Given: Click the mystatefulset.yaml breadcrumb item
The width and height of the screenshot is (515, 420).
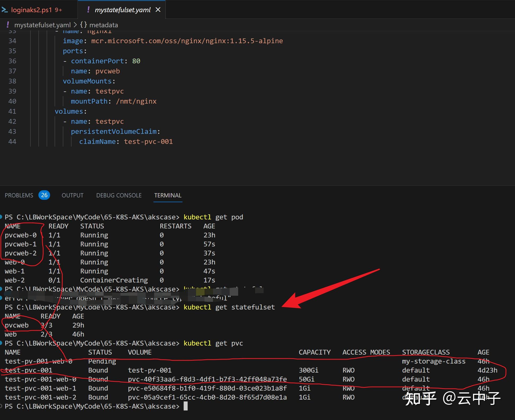Looking at the screenshot, I should (x=43, y=25).
